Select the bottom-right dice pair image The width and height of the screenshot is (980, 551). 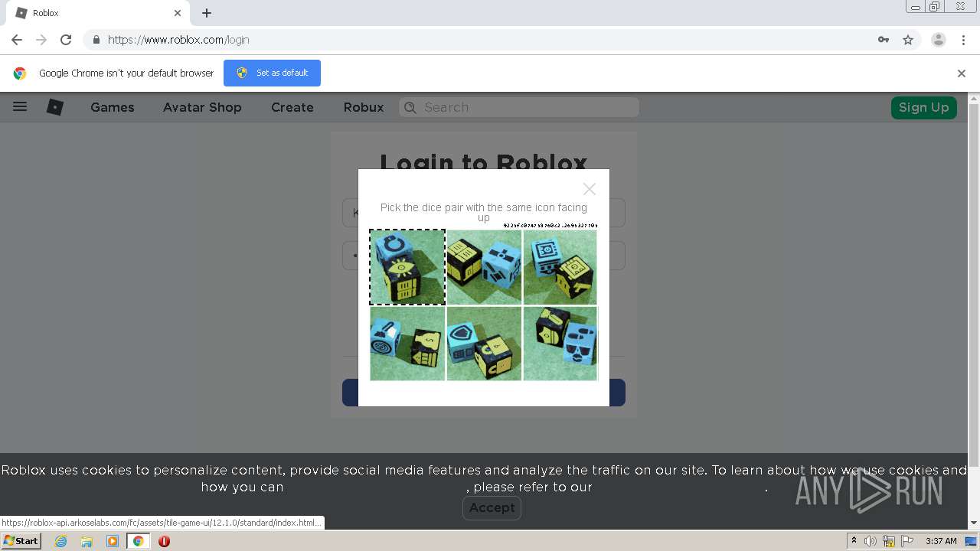point(560,344)
